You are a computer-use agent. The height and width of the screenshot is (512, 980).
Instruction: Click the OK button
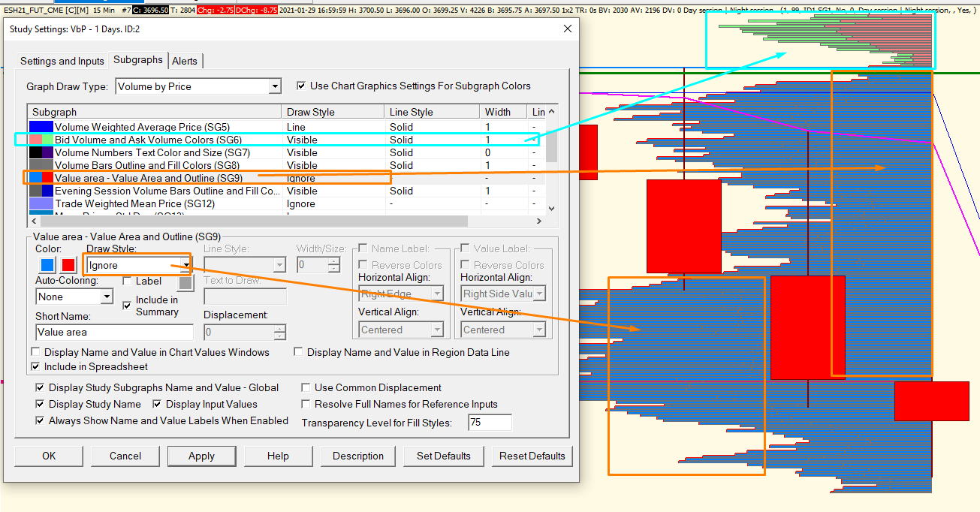coord(49,456)
